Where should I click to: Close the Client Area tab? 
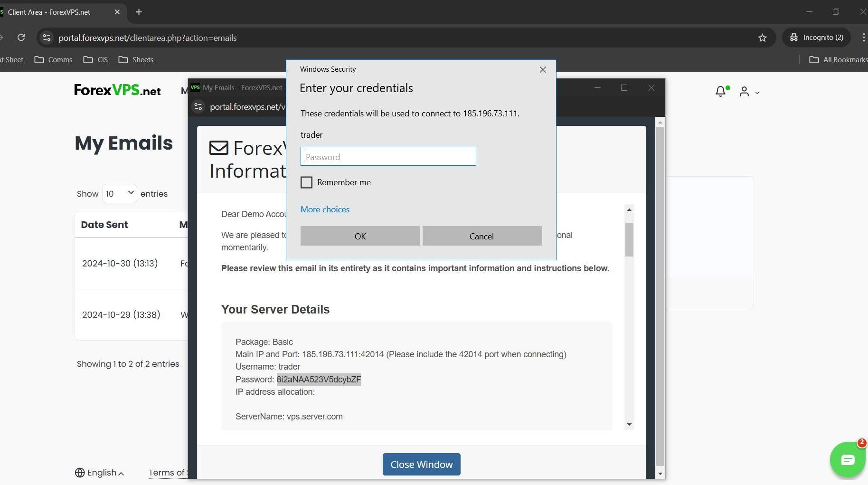pos(117,12)
